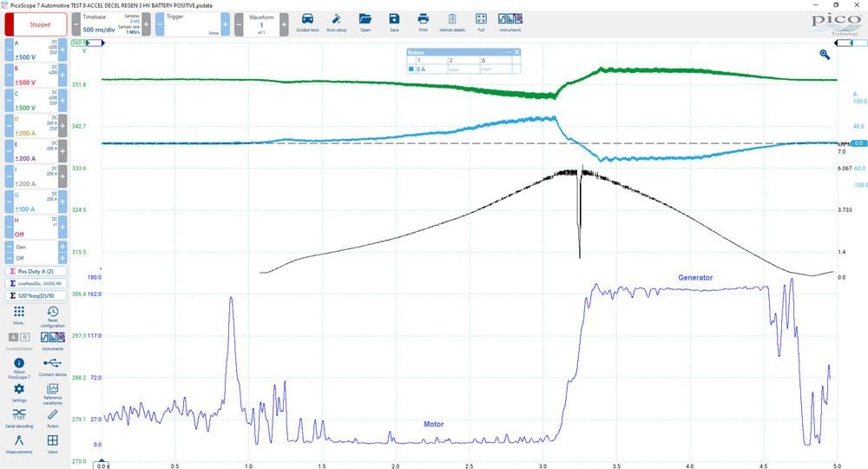Open About PicoScope 7 info

pyautogui.click(x=19, y=367)
